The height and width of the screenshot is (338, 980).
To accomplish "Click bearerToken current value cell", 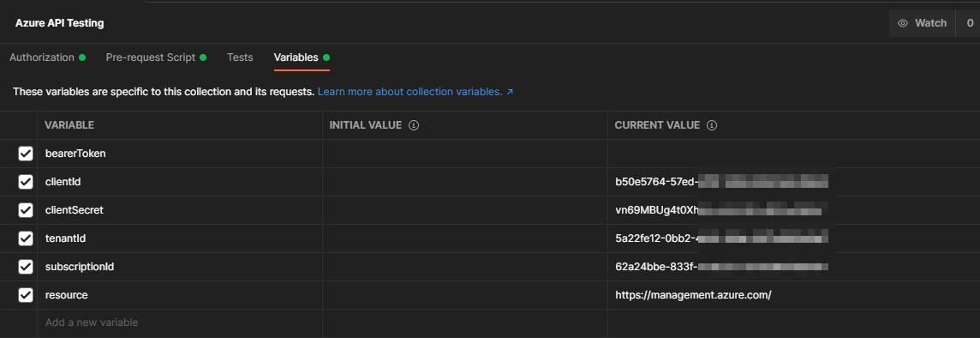I will tap(794, 154).
